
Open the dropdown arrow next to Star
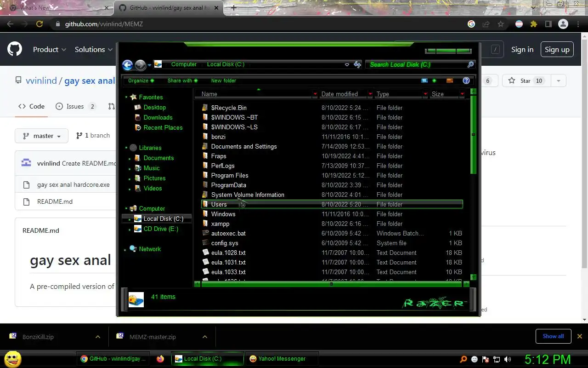pos(558,80)
